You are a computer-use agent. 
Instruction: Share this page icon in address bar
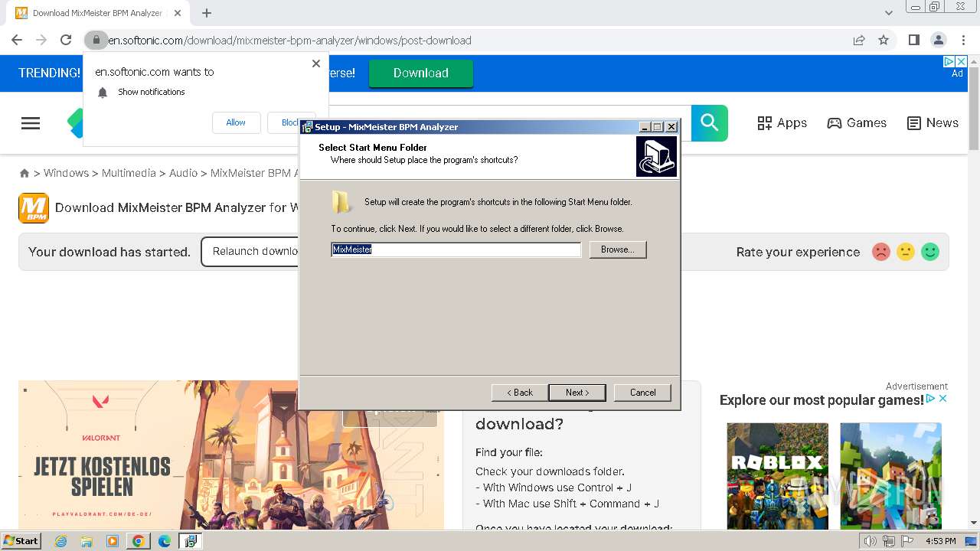[859, 40]
